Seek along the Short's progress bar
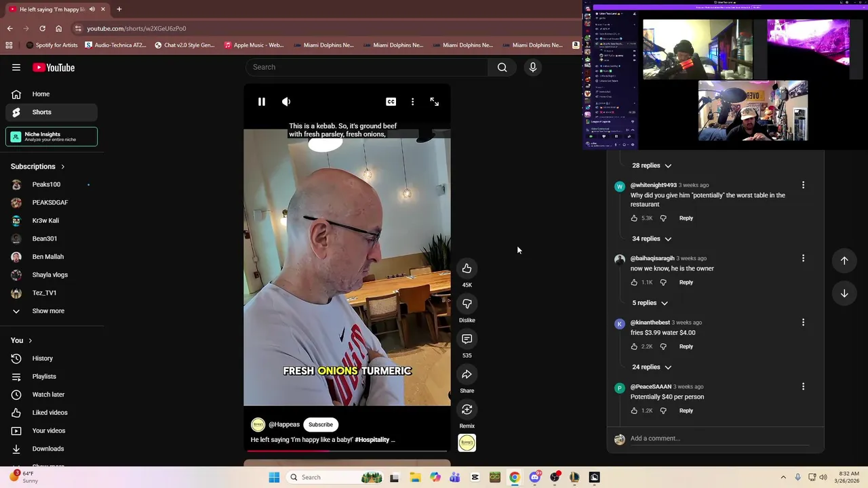Image resolution: width=868 pixels, height=488 pixels. (x=346, y=450)
